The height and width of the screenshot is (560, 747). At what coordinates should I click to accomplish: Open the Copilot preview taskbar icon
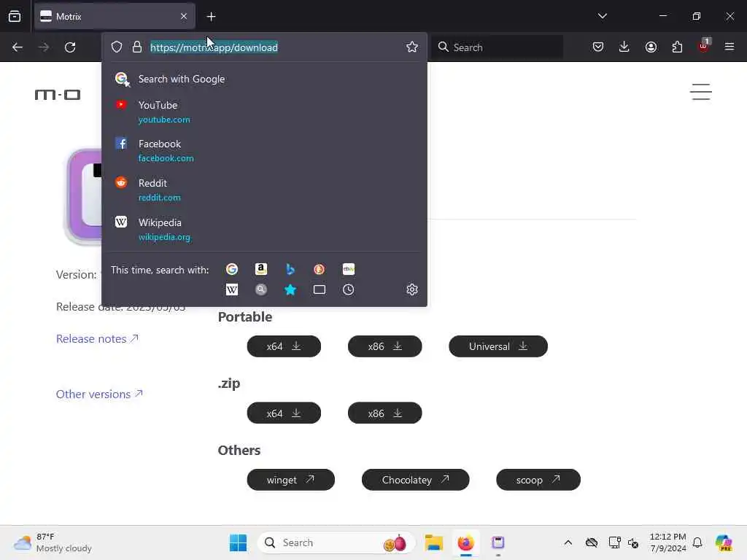(x=724, y=542)
